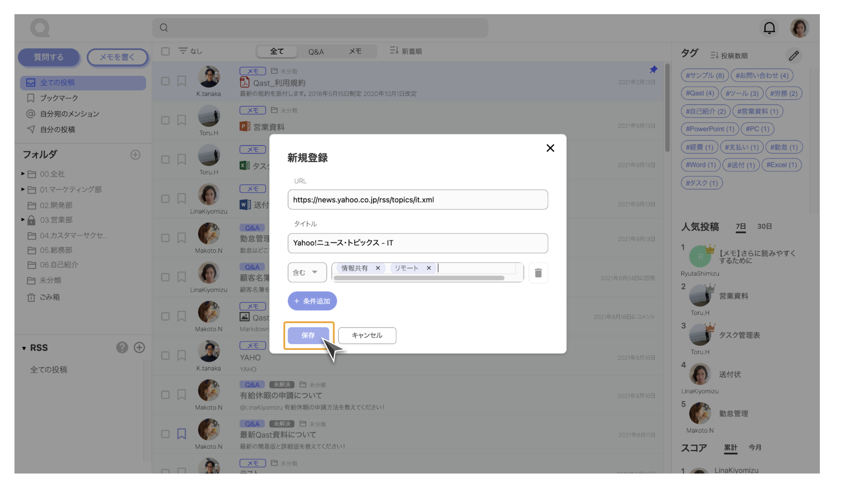The width and height of the screenshot is (868, 488).
Task: Open the ごみ箱 trash folder
Action: click(44, 297)
